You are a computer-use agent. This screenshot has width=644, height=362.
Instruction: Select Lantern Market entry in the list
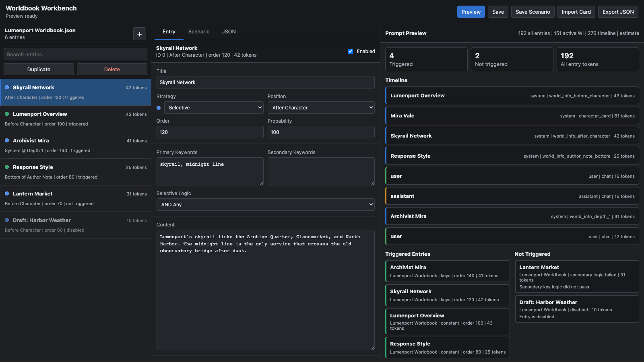(x=76, y=199)
